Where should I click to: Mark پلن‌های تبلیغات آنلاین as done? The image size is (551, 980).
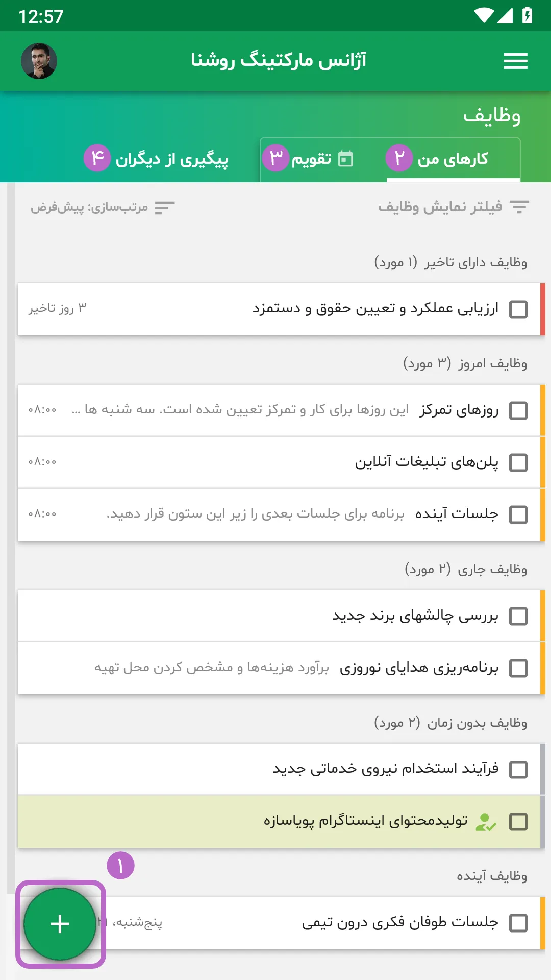518,462
